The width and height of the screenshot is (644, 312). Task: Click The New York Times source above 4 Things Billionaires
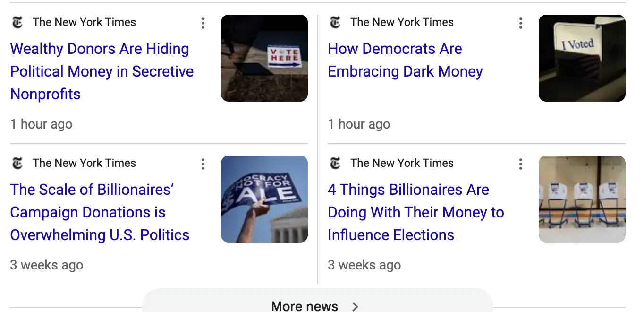pos(402,163)
